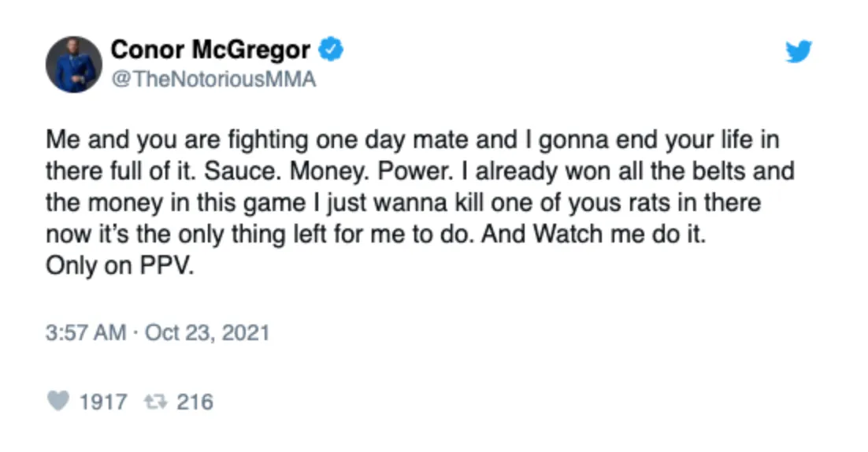
Task: Click Conor McGregor's round profile avatar
Action: point(73,65)
